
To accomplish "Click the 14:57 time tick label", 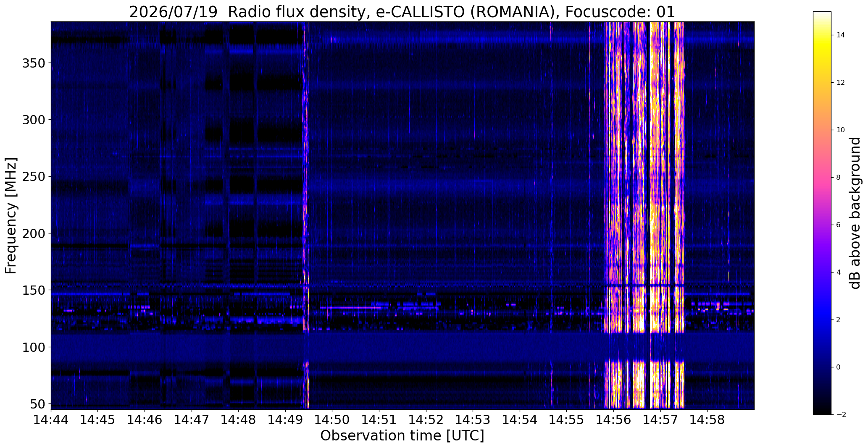I will pyautogui.click(x=660, y=420).
